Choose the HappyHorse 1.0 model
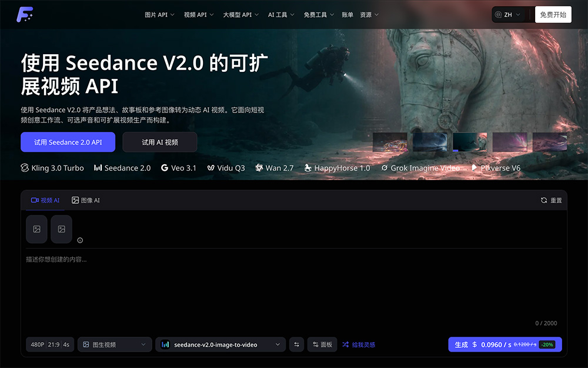Viewport: 588px width, 368px height. (x=337, y=168)
